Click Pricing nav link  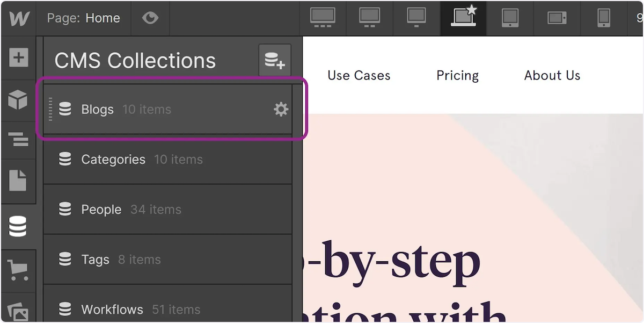(457, 76)
